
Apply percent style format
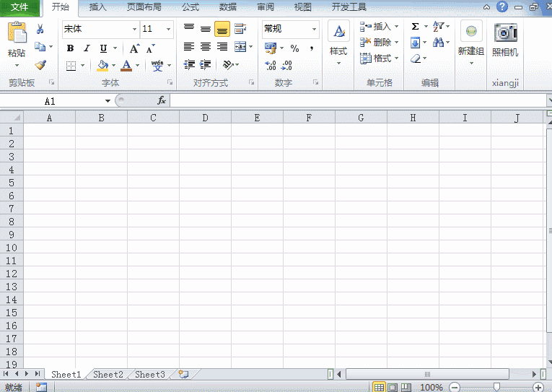pyautogui.click(x=294, y=48)
